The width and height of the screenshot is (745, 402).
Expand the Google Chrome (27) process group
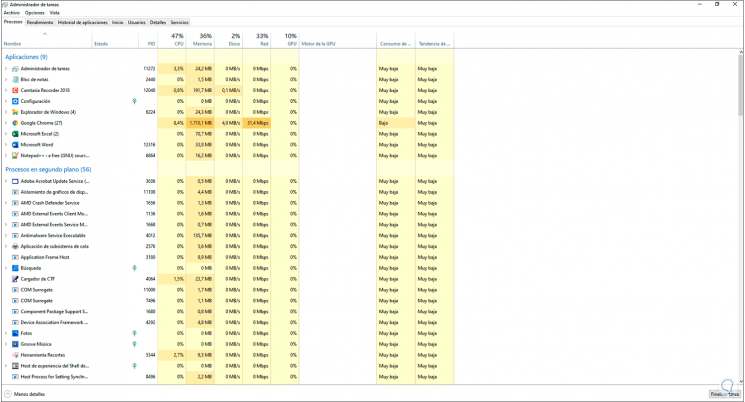point(6,123)
